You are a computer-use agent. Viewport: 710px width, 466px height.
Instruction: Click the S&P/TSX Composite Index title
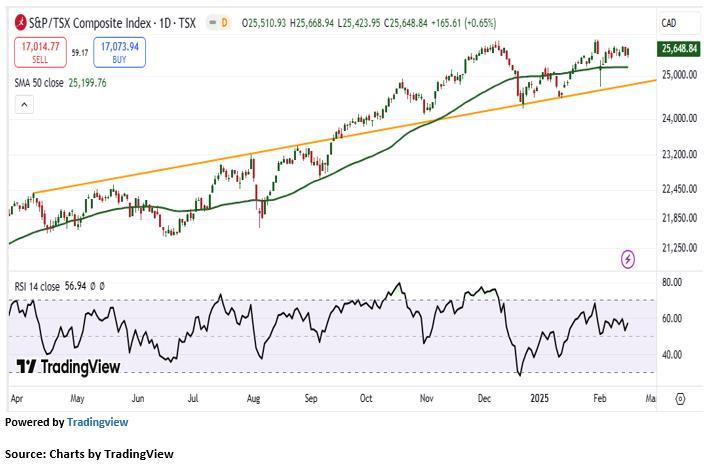pyautogui.click(x=100, y=22)
